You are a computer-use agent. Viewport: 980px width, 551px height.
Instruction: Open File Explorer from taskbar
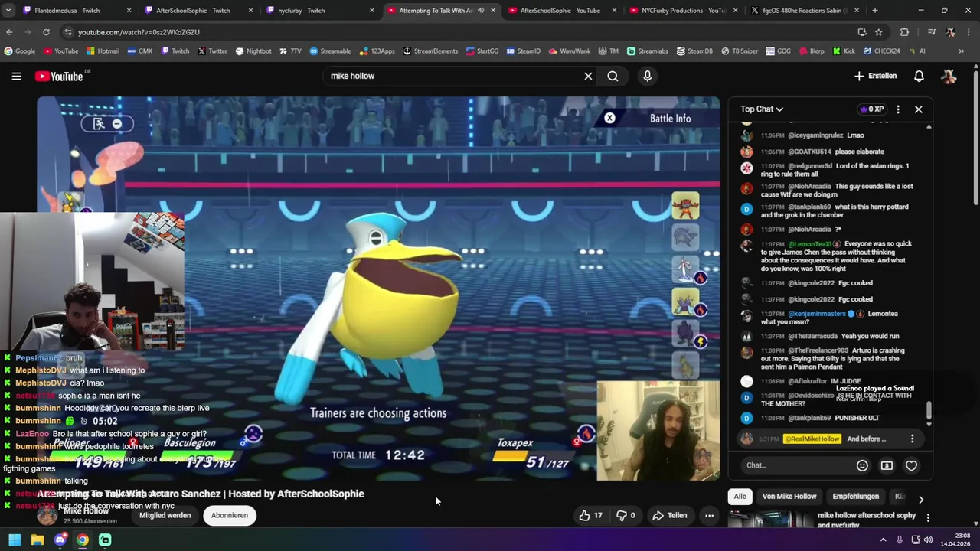pos(38,540)
